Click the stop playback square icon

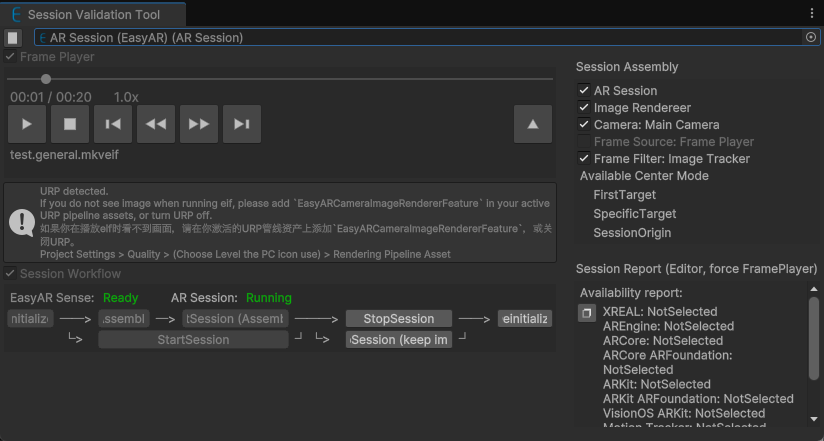pos(70,124)
